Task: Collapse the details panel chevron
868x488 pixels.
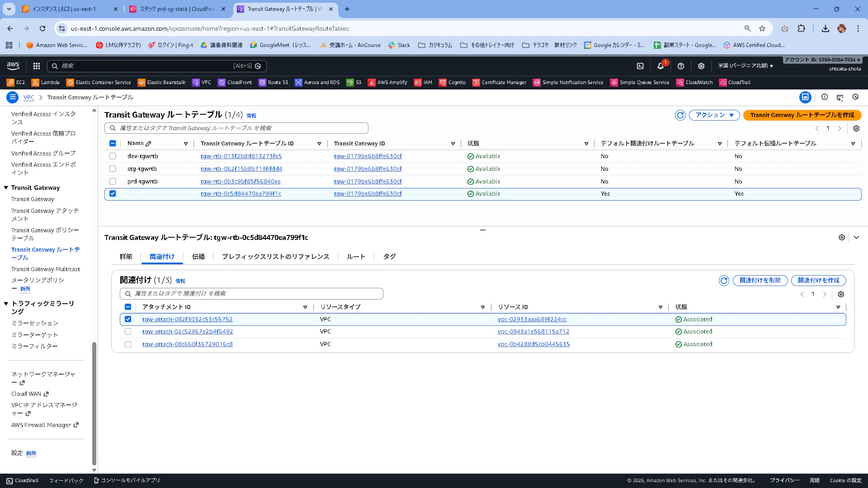Action: 856,237
